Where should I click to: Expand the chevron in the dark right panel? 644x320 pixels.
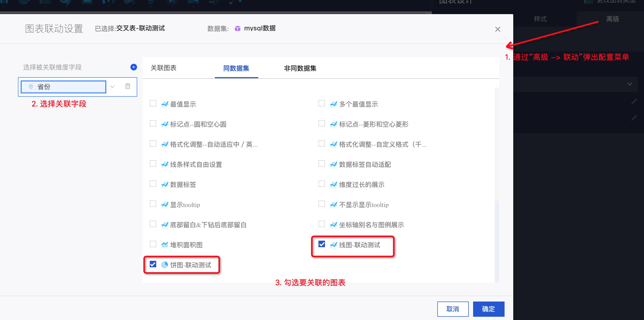click(630, 84)
